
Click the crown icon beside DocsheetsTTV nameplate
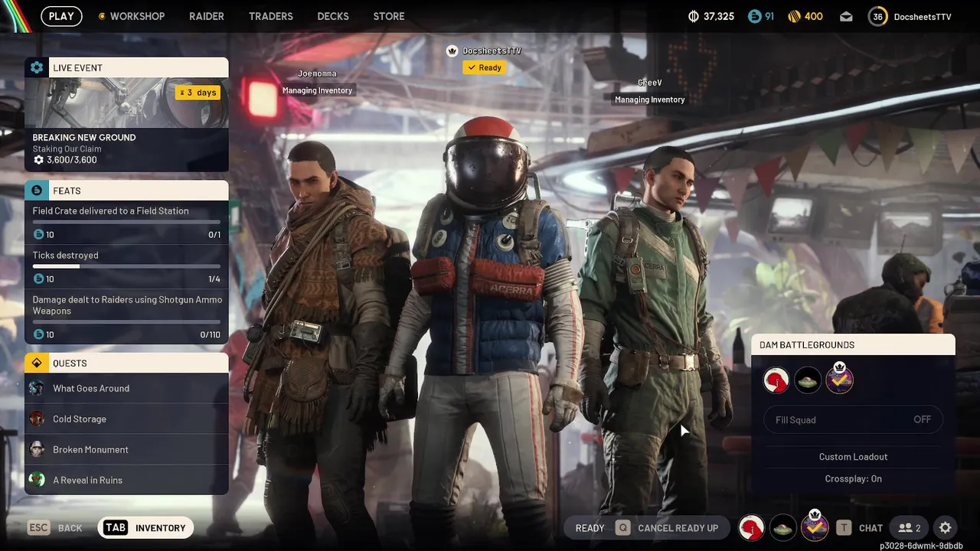point(452,51)
